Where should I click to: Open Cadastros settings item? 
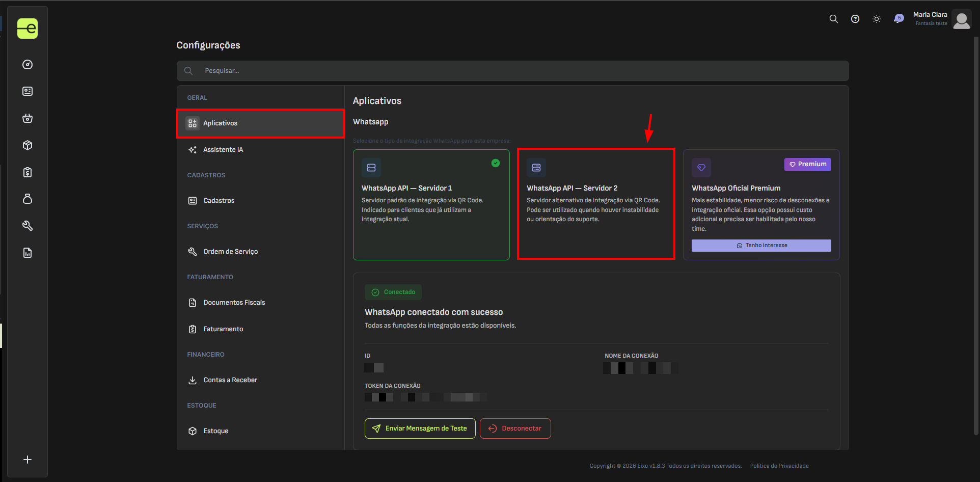(x=261, y=201)
